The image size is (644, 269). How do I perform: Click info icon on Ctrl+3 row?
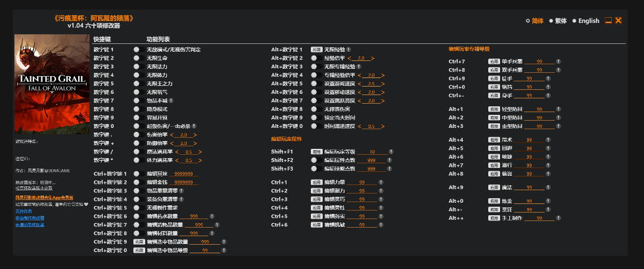[381, 199]
